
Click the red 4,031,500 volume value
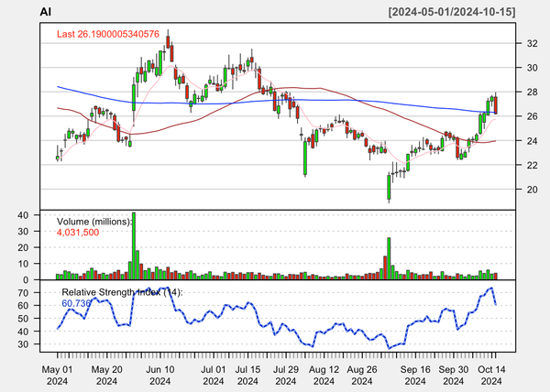click(x=78, y=233)
